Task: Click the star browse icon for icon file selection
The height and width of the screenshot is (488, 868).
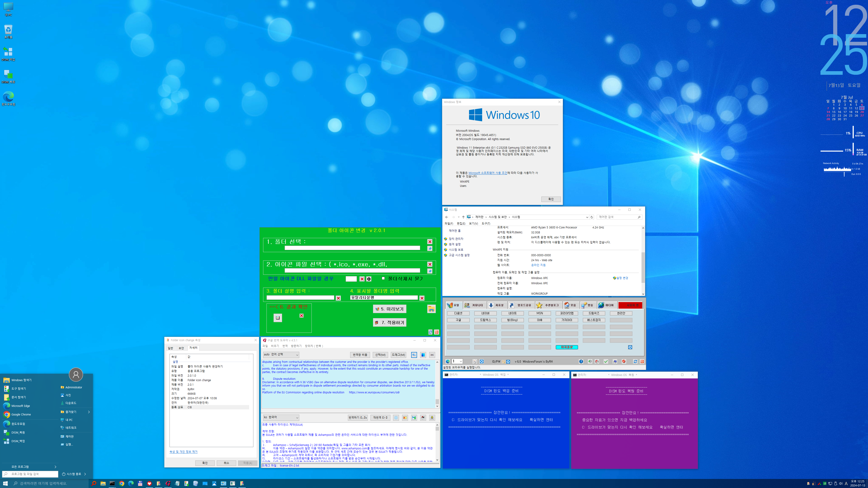Action: pyautogui.click(x=430, y=271)
